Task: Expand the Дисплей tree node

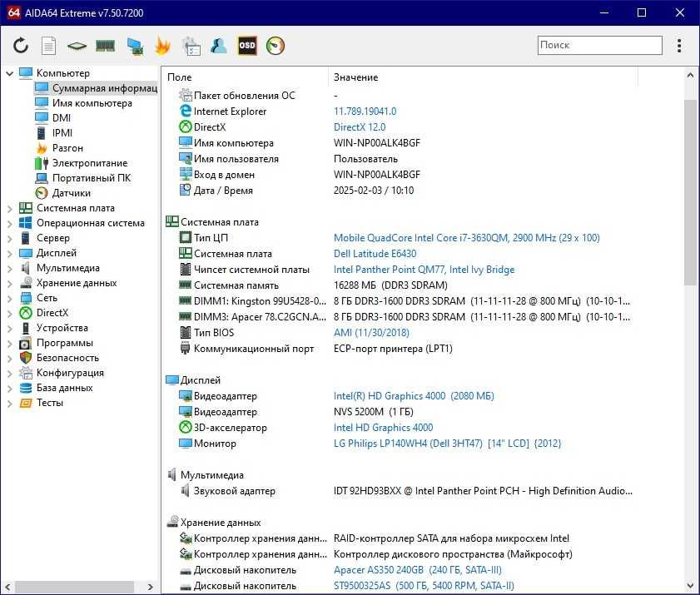Action: coord(9,254)
